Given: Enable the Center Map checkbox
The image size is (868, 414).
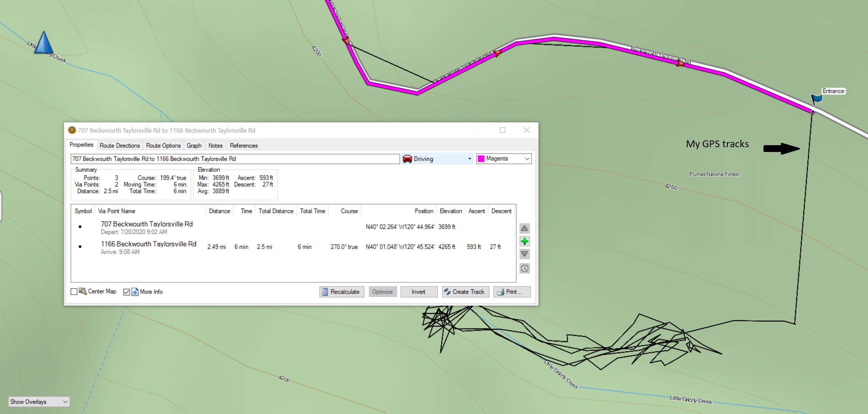Looking at the screenshot, I should click(74, 292).
